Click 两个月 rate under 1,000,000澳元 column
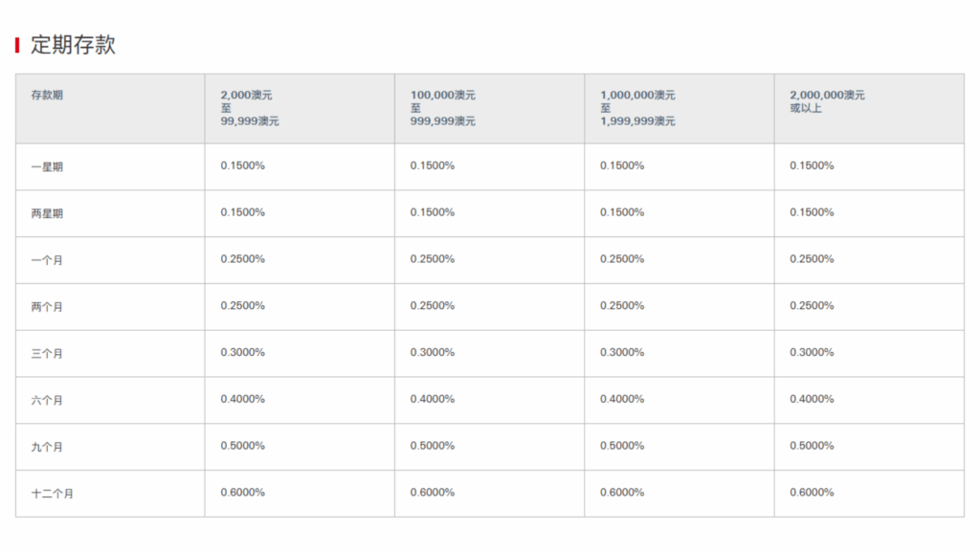The image size is (980, 551). point(622,305)
